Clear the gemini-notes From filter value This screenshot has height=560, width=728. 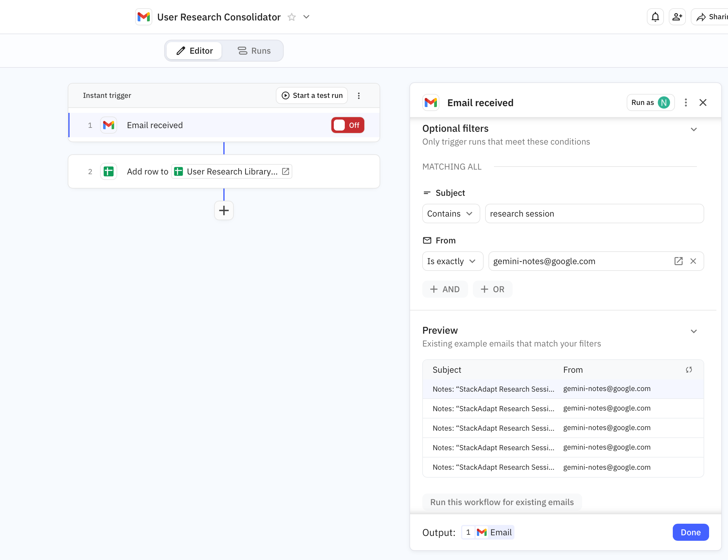[x=693, y=261]
